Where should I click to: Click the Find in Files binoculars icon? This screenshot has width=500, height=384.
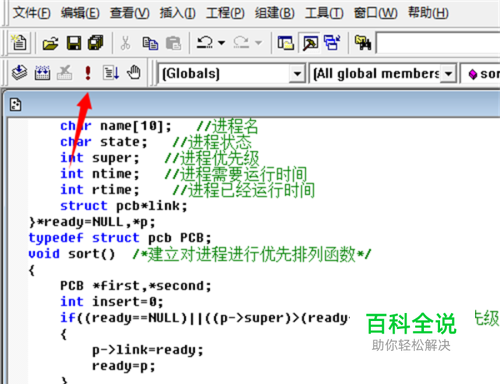click(x=363, y=43)
